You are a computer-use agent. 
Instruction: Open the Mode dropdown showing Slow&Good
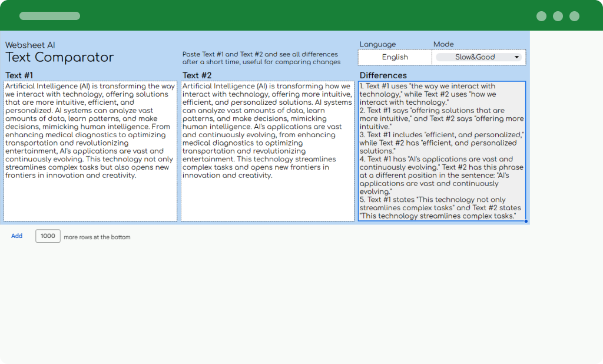click(x=478, y=57)
